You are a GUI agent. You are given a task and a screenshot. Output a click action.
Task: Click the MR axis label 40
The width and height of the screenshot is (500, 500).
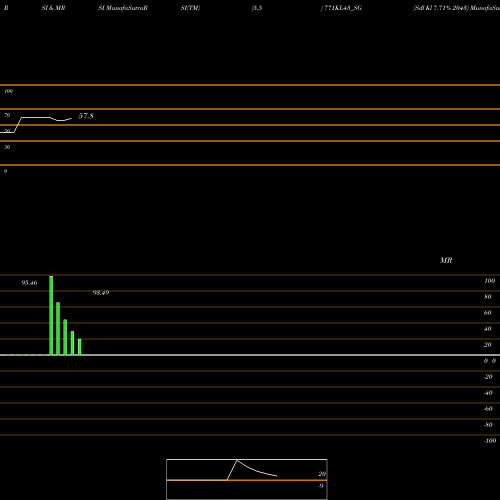pyautogui.click(x=488, y=329)
